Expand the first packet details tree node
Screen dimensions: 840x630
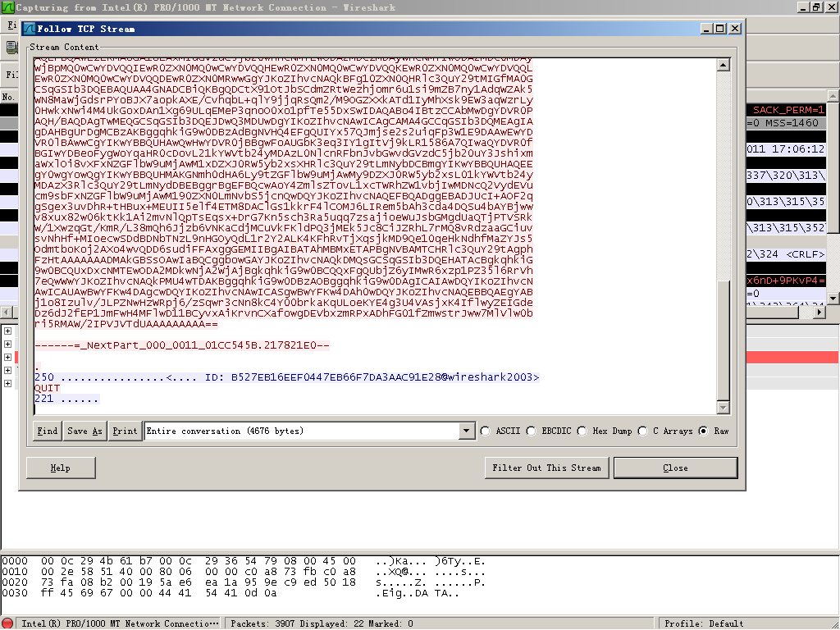pyautogui.click(x=7, y=331)
